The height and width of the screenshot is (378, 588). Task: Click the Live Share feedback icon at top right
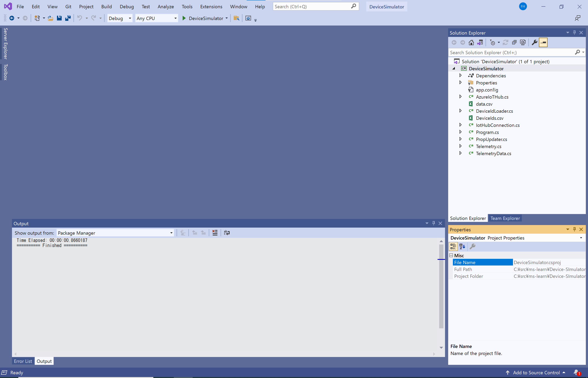[577, 18]
